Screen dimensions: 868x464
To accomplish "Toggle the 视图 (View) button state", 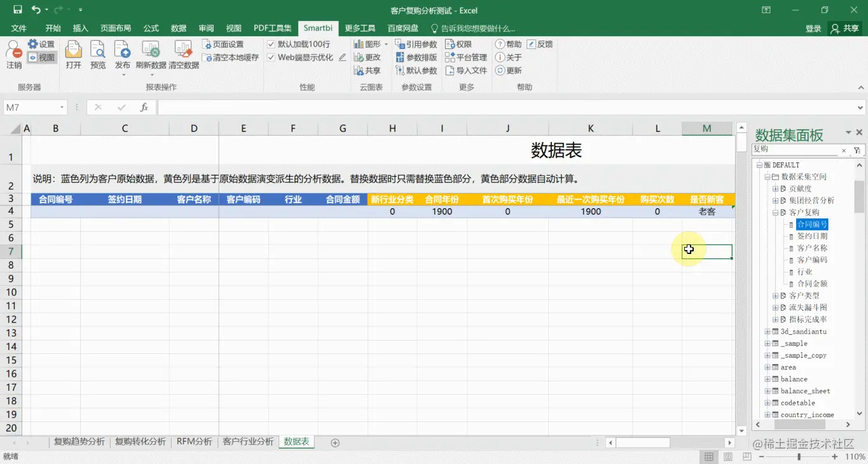I will [41, 57].
